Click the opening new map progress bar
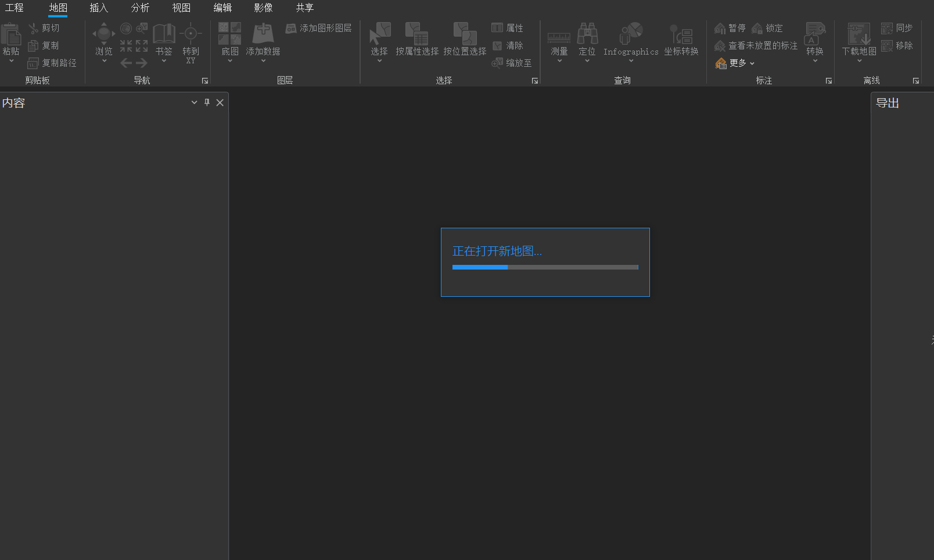 (x=545, y=267)
